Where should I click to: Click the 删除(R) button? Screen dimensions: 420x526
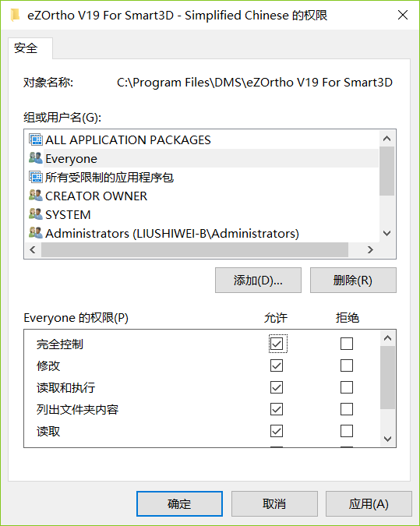[353, 280]
